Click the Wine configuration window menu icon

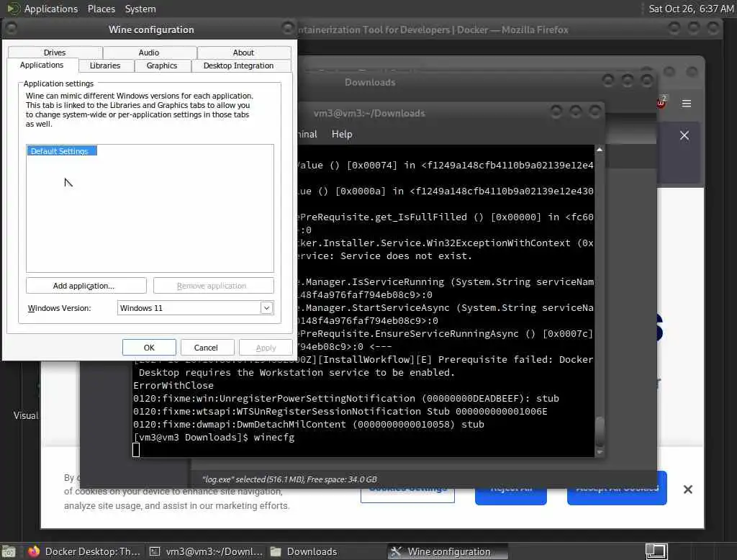click(12, 30)
